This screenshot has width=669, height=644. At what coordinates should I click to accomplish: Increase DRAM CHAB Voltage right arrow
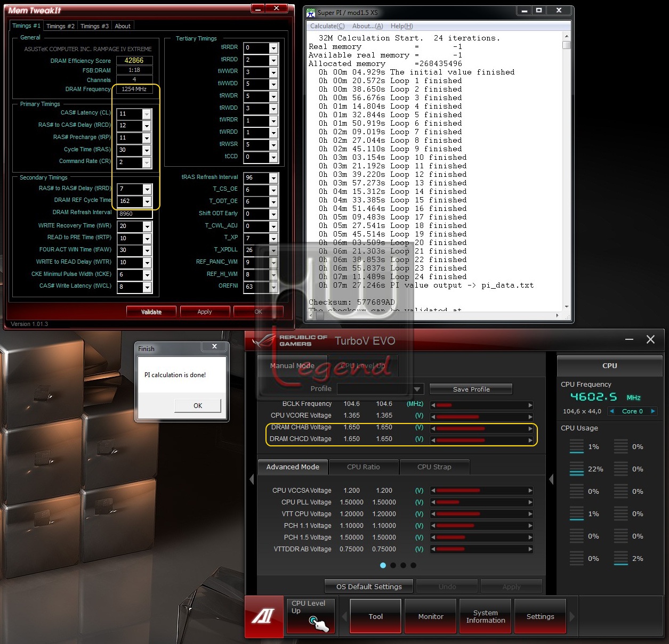(530, 428)
